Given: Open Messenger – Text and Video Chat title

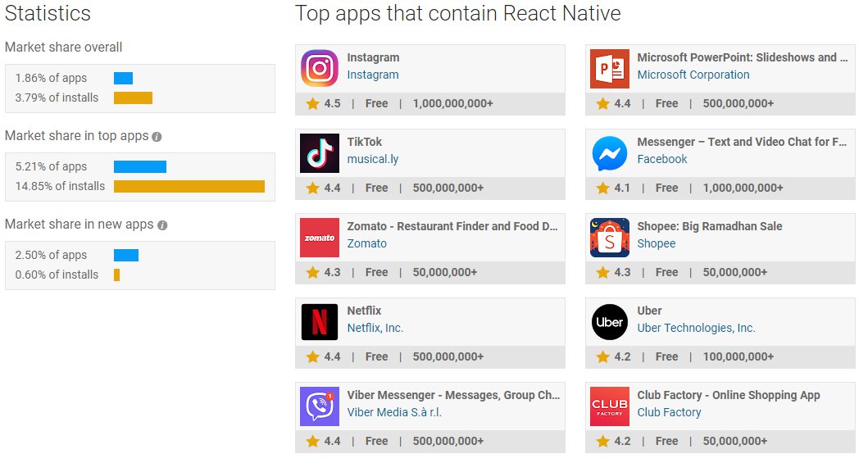Looking at the screenshot, I should click(742, 142).
